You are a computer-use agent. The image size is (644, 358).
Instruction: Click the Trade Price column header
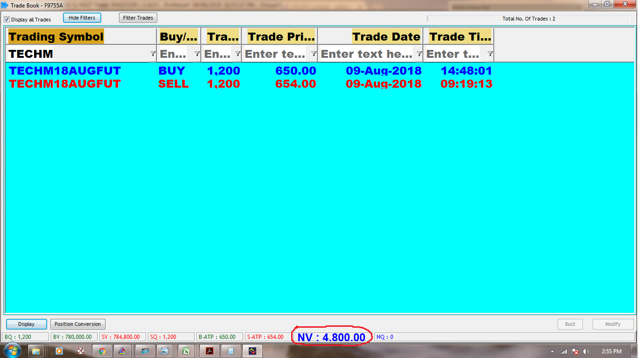click(x=280, y=36)
